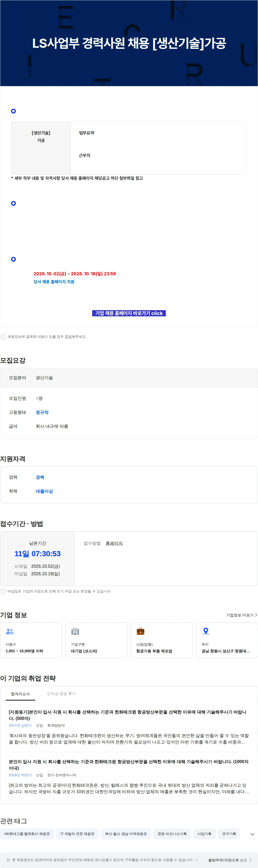Image resolution: width=258 pixels, height=868 pixels.
Task: Click the employees icon in 사원수 card
Action: (10, 631)
